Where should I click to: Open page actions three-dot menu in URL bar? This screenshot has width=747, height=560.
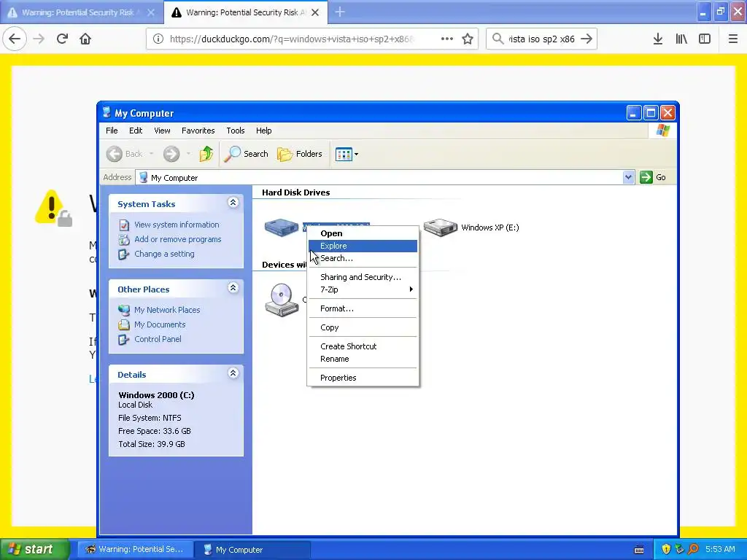(x=447, y=39)
